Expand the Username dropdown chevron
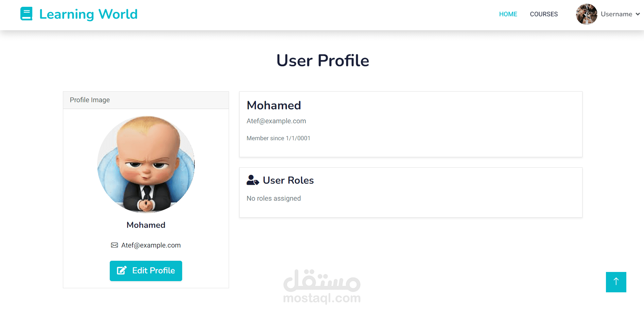Screen dimensions: 644x311 pos(638,14)
